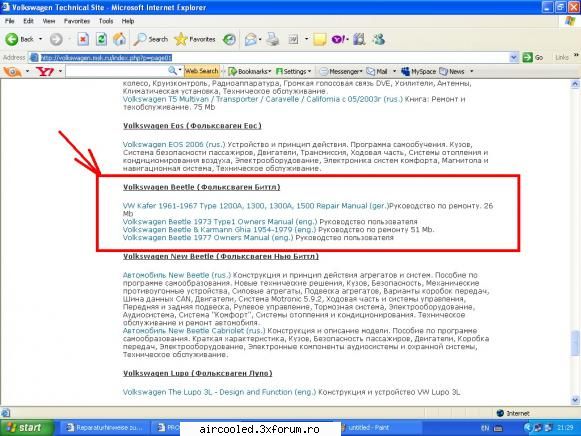Screen dimensions: 581x436
Task: Click the Yahoo toolbar magnifier search icon
Action: [172, 70]
